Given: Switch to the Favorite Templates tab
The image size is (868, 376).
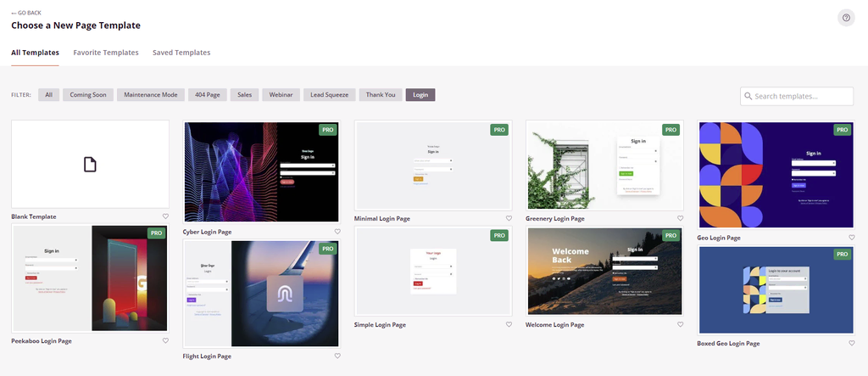Looking at the screenshot, I should pos(106,53).
